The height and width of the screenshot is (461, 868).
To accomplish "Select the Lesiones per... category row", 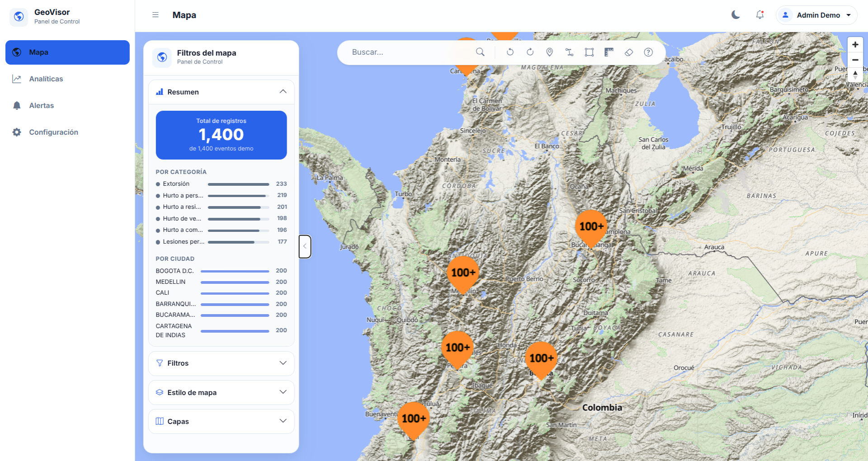I will click(x=222, y=242).
